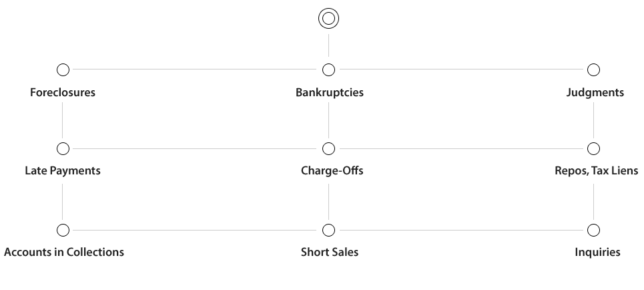Choose the Judgments label
Image resolution: width=644 pixels, height=290 pixels.
point(595,93)
